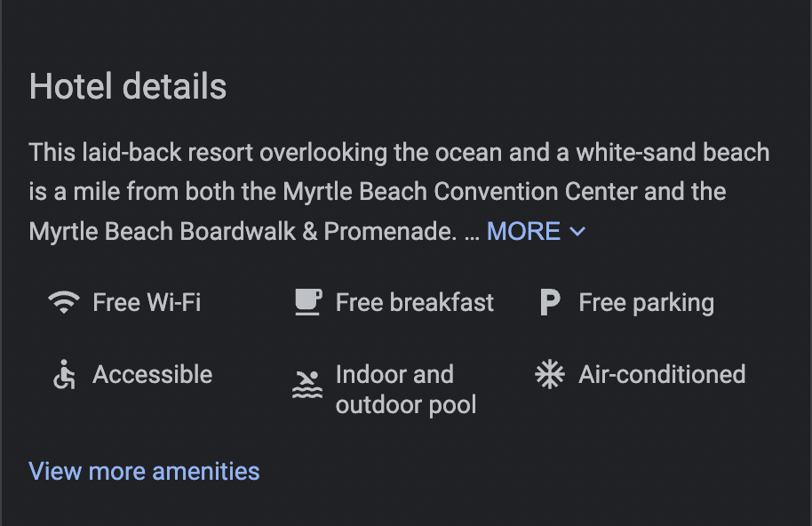The height and width of the screenshot is (526, 812).
Task: Click the Wi-Fi signal icon
Action: coord(63,303)
